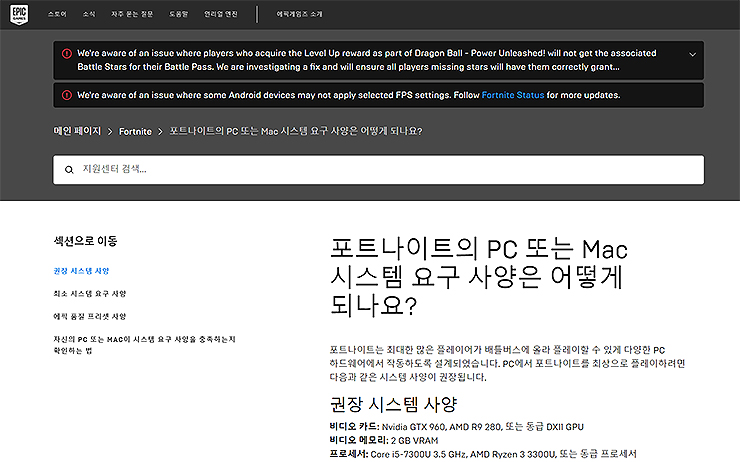740x462 pixels.
Task: Click the 프로세서 Core i5-7300U line
Action: click(483, 454)
